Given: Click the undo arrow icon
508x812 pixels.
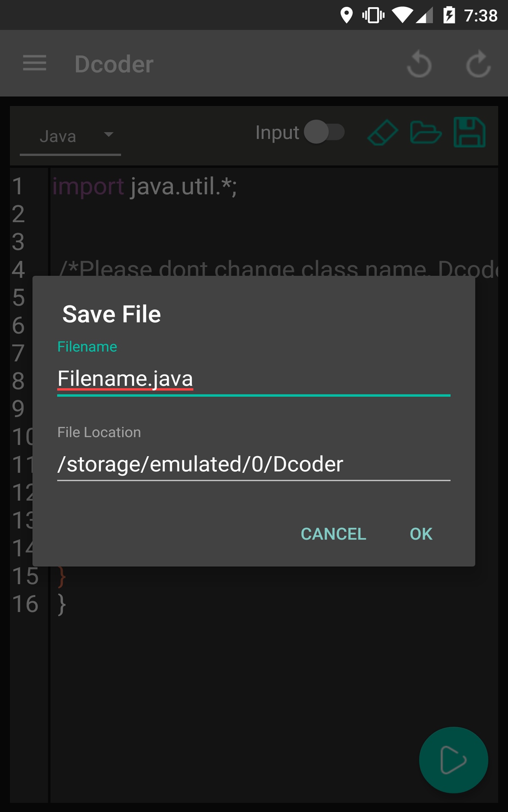Looking at the screenshot, I should pyautogui.click(x=419, y=64).
